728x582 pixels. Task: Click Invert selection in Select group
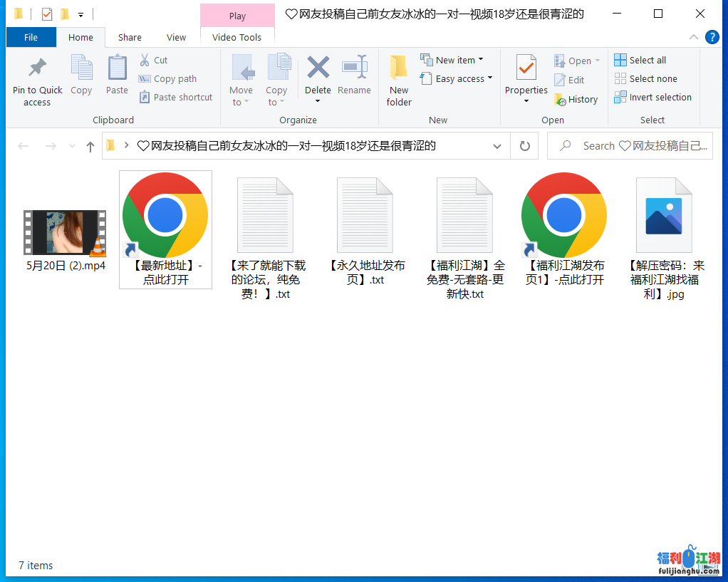652,98
